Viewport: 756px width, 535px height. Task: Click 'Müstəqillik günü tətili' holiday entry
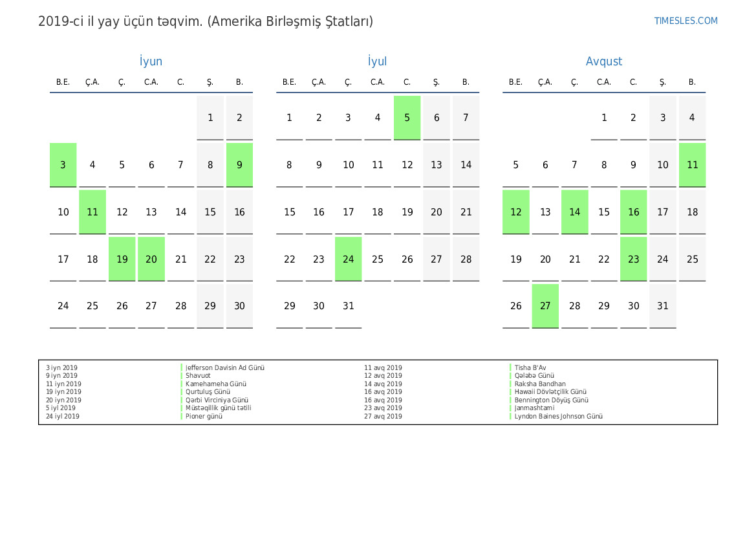point(219,408)
